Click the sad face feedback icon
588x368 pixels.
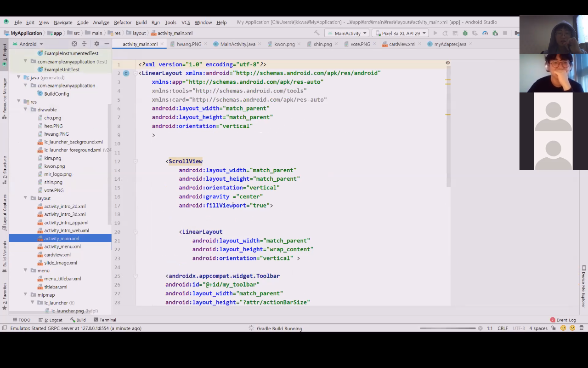coord(572,328)
